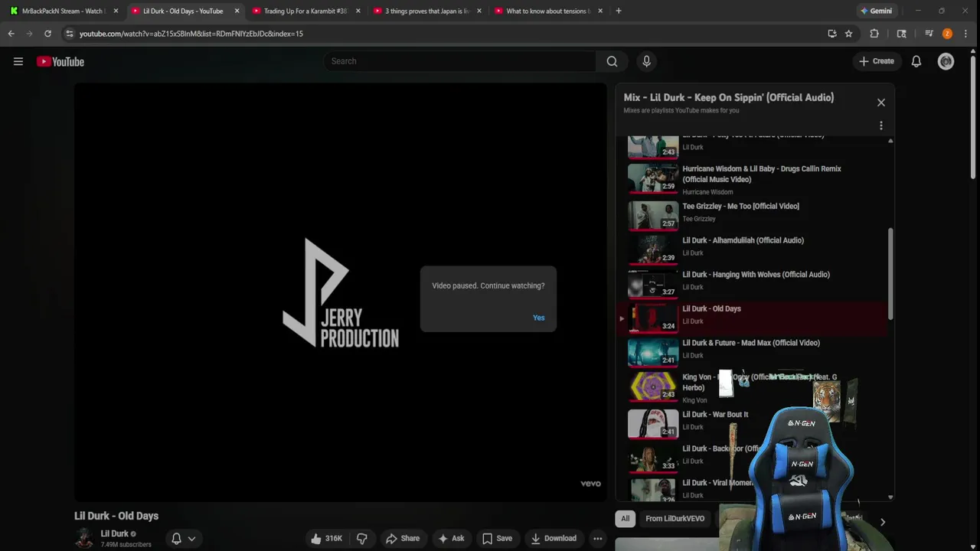Open the Lil Durk channel avatar
Image resolution: width=980 pixels, height=551 pixels.
(84, 538)
